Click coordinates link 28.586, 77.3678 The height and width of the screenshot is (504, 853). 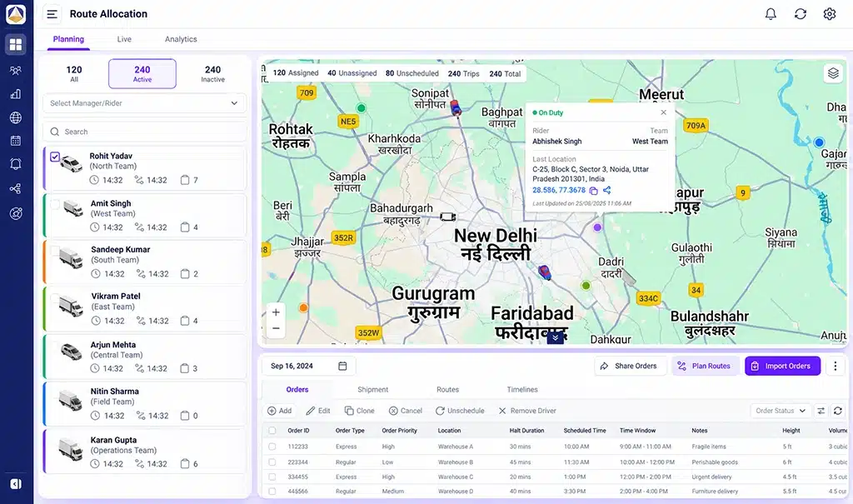click(x=559, y=191)
